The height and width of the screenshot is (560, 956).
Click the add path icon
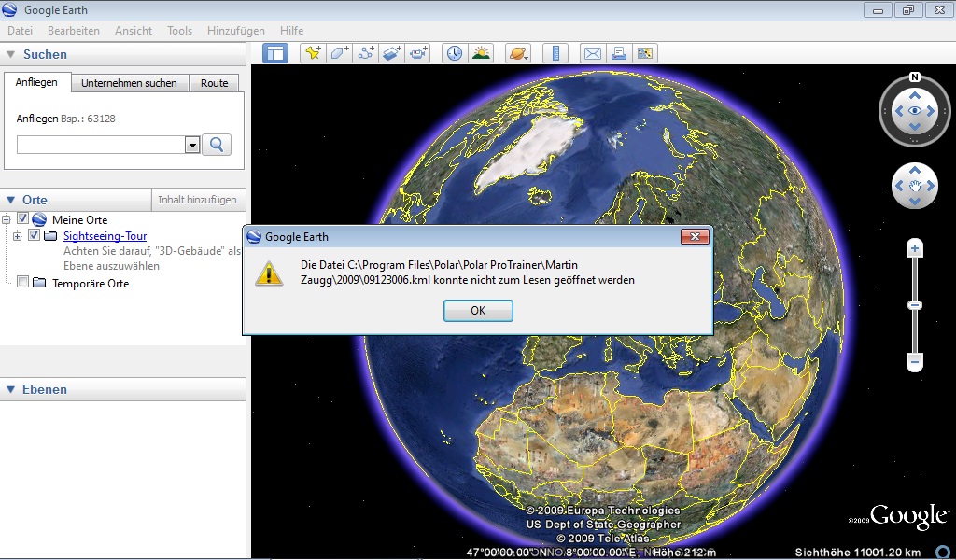tap(365, 53)
